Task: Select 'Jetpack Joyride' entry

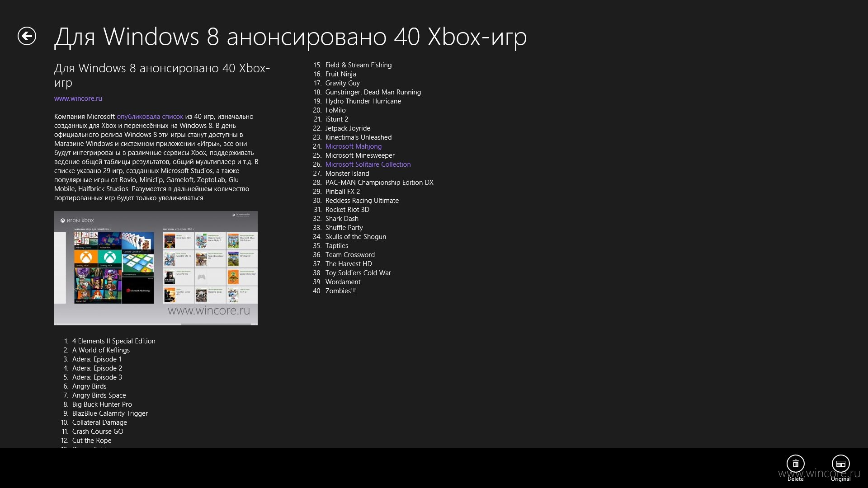Action: click(348, 128)
